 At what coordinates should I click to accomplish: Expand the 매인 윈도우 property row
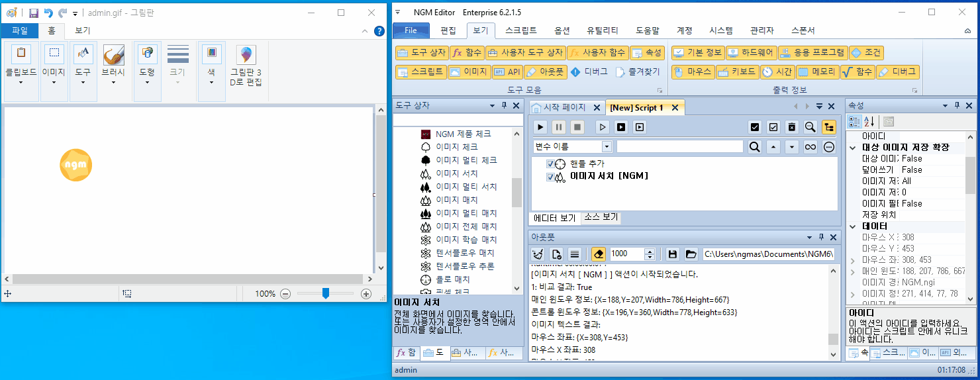pyautogui.click(x=853, y=271)
